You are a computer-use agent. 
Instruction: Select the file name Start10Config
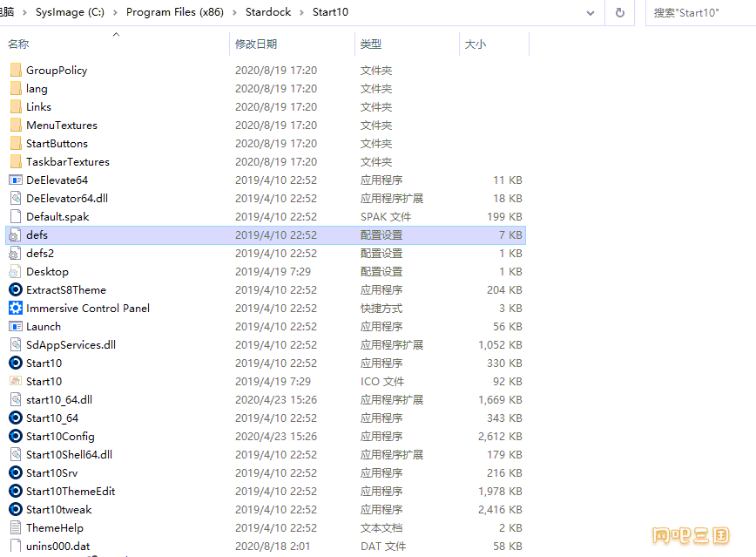tap(60, 437)
